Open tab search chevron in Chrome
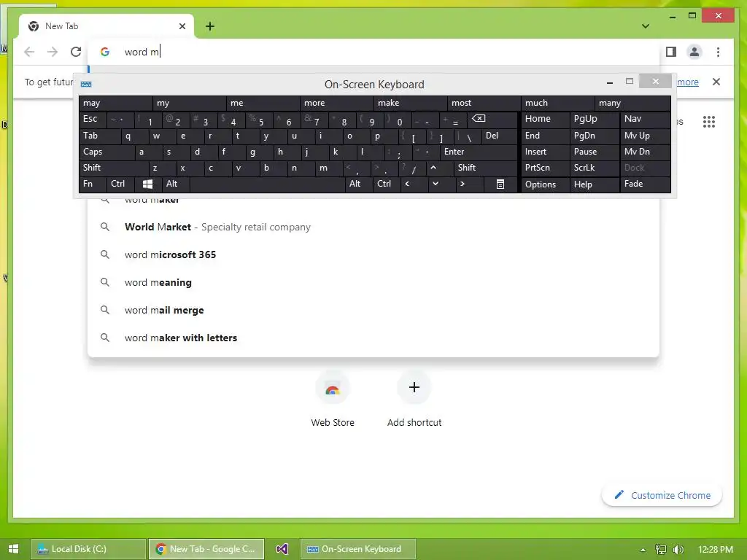 click(646, 26)
